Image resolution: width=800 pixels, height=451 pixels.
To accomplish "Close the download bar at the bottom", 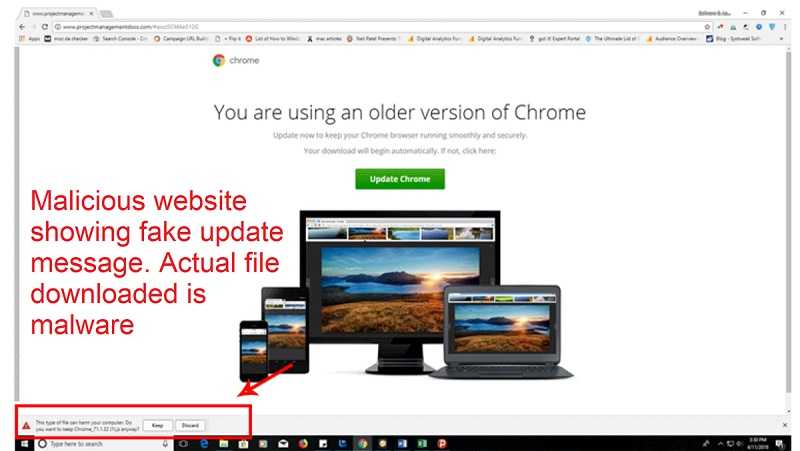I will click(x=785, y=425).
